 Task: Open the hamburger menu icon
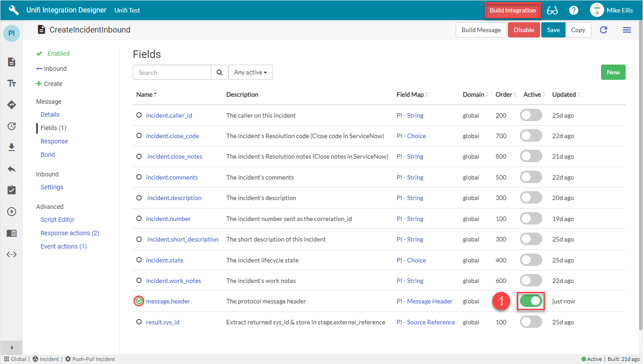click(627, 30)
